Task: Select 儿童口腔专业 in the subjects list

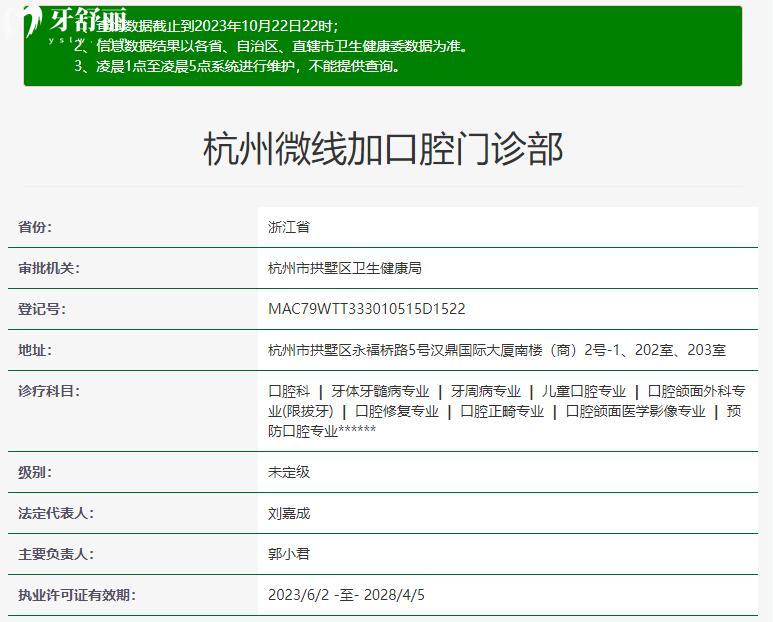Action: pos(584,391)
